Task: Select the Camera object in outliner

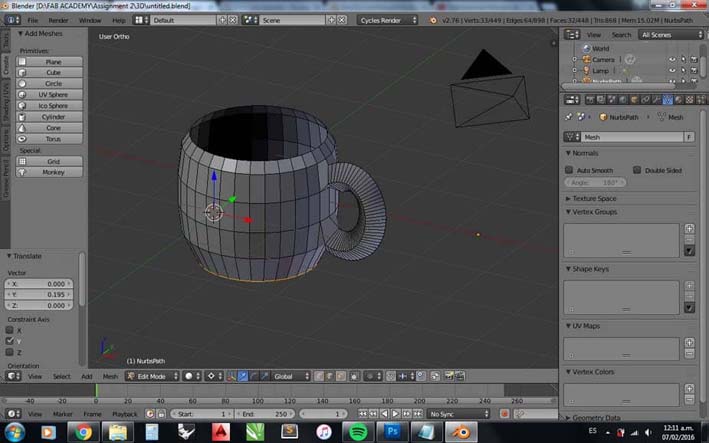Action: click(603, 59)
